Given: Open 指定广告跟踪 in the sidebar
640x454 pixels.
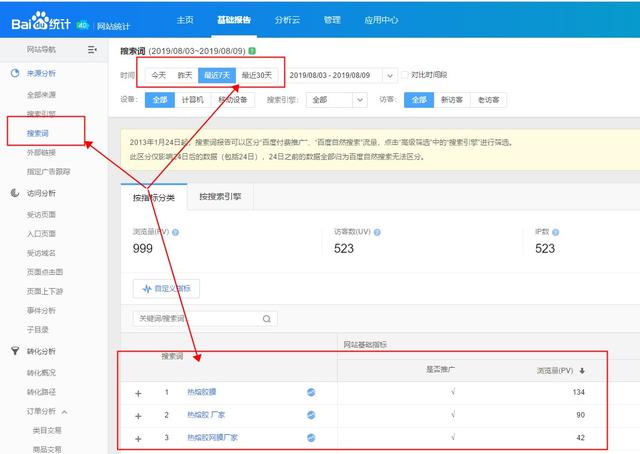Looking at the screenshot, I should point(49,171).
